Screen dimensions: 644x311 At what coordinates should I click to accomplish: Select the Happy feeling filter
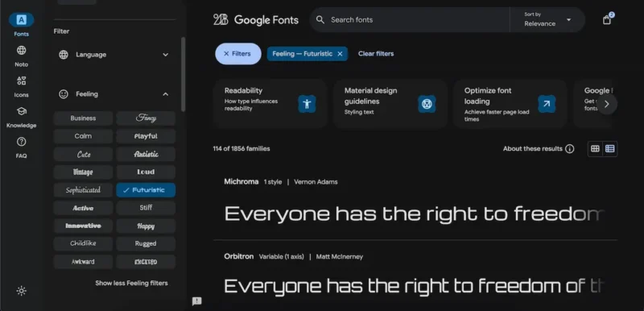(146, 226)
